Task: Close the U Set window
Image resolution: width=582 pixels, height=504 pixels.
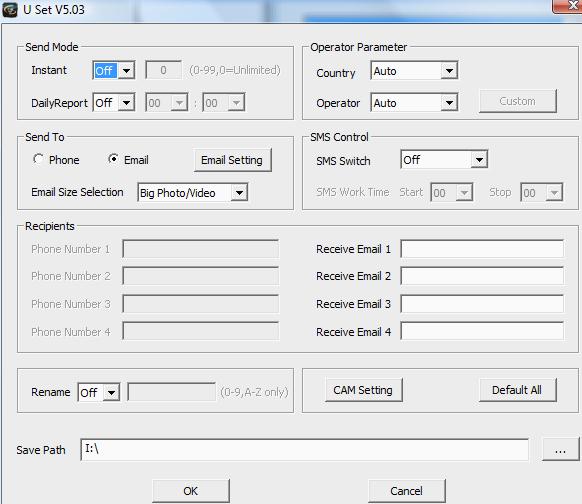Action: click(568, 6)
